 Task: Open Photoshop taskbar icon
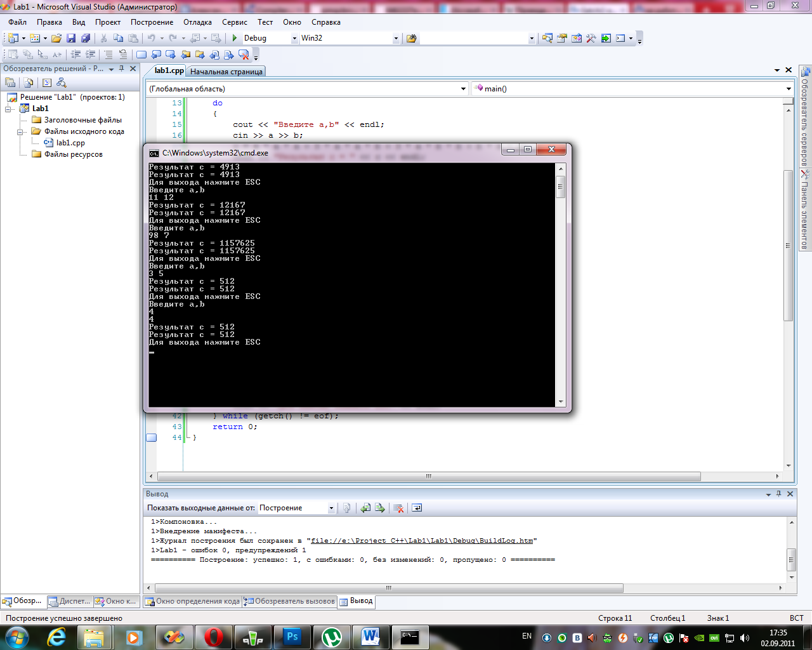(292, 637)
